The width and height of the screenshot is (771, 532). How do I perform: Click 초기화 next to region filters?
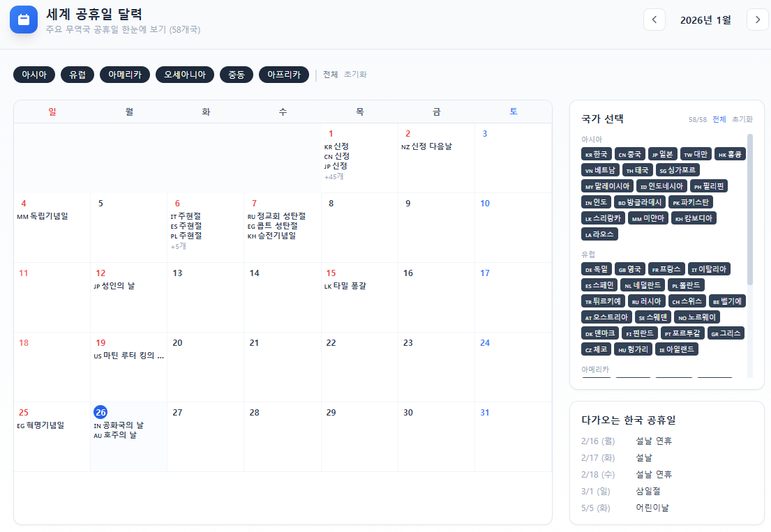coord(355,75)
